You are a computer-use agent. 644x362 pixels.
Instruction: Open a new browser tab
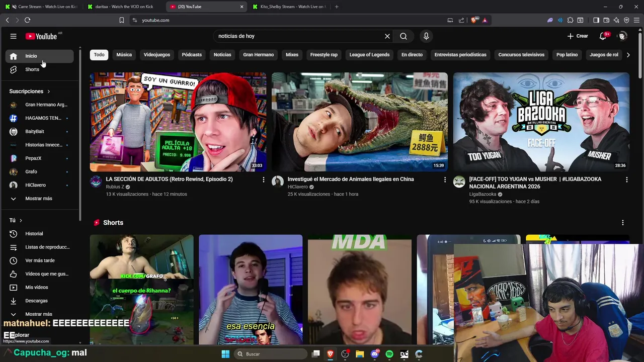337,7
